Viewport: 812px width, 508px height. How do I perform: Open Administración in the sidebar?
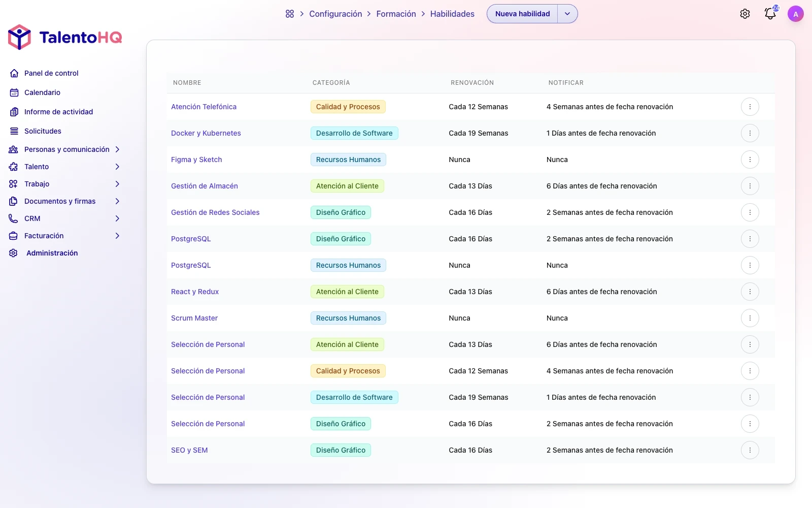[x=52, y=253]
